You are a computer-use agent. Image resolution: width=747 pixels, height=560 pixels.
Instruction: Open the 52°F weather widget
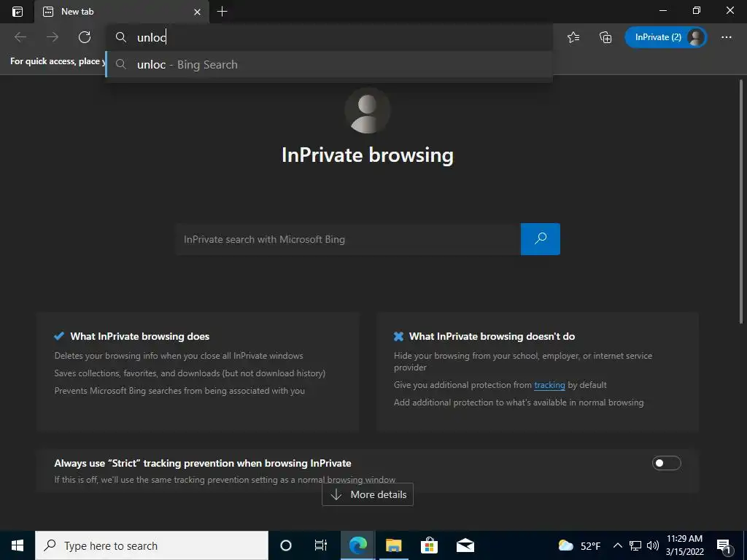[579, 545]
